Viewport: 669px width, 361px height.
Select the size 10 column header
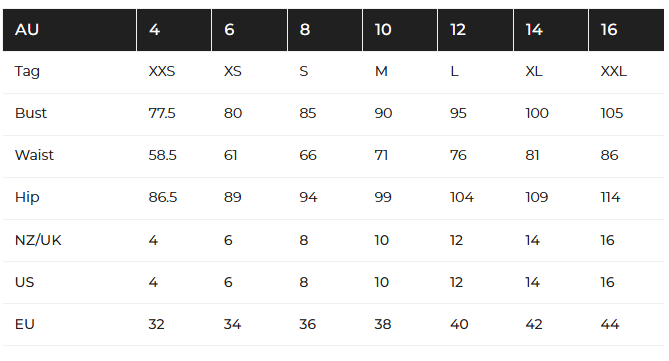coord(400,30)
